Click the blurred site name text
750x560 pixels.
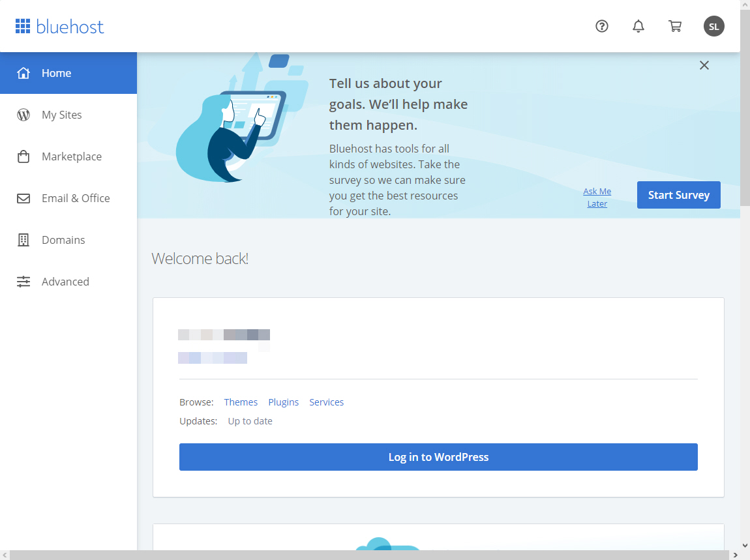tap(224, 334)
